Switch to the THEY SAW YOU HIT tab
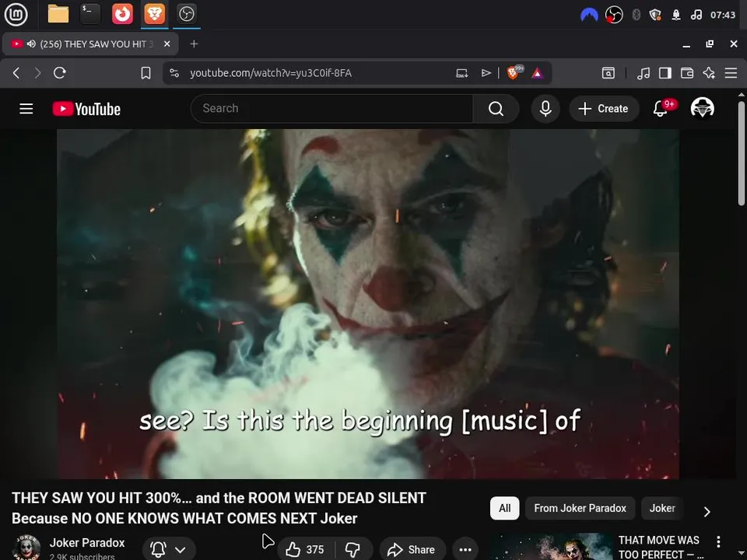This screenshot has height=560, width=747. click(90, 44)
